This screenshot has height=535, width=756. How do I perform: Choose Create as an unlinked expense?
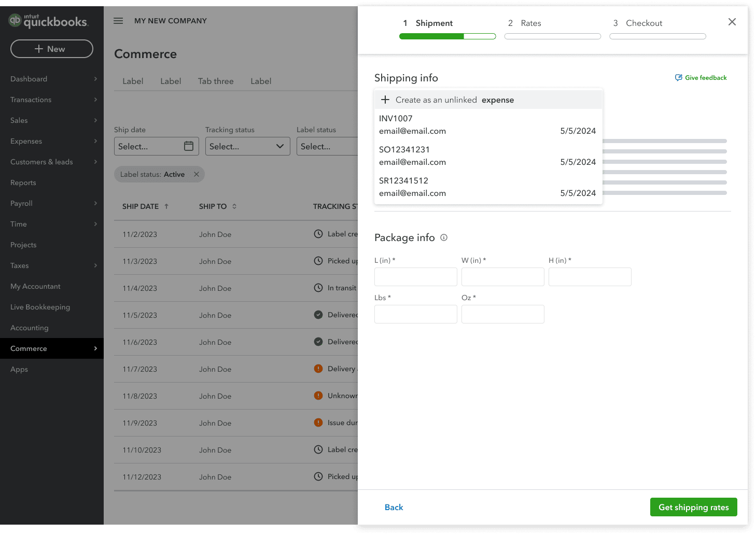coord(488,100)
